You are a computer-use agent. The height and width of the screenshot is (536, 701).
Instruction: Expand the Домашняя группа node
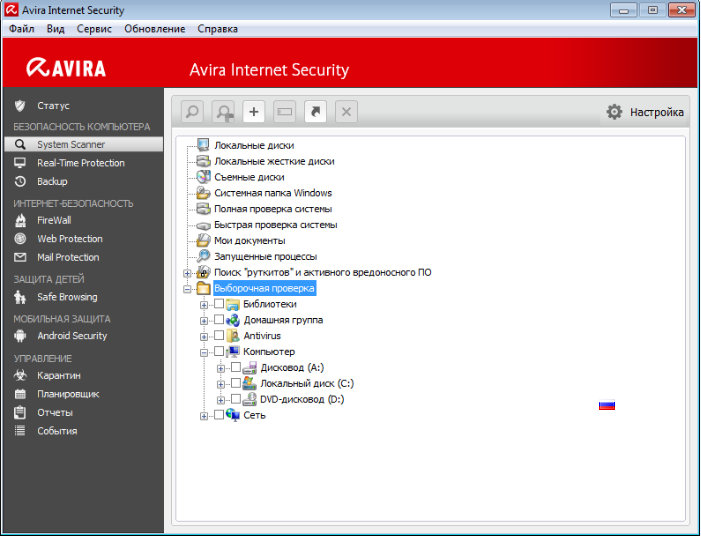tap(204, 321)
